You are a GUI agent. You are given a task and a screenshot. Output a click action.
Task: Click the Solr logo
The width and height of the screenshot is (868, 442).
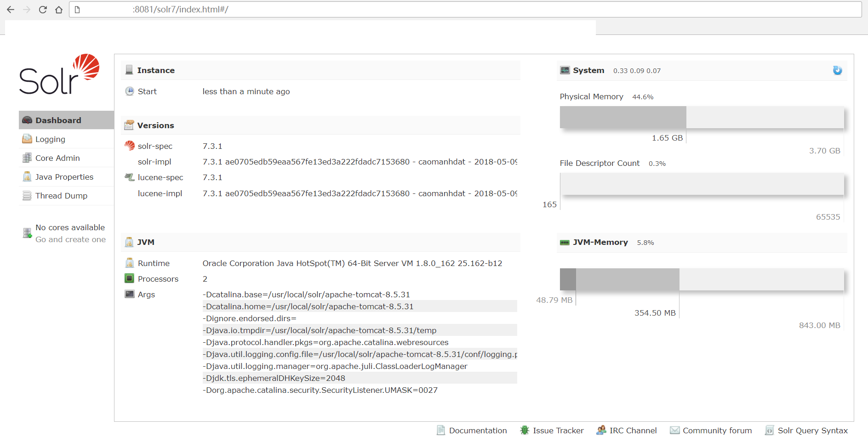click(x=59, y=74)
